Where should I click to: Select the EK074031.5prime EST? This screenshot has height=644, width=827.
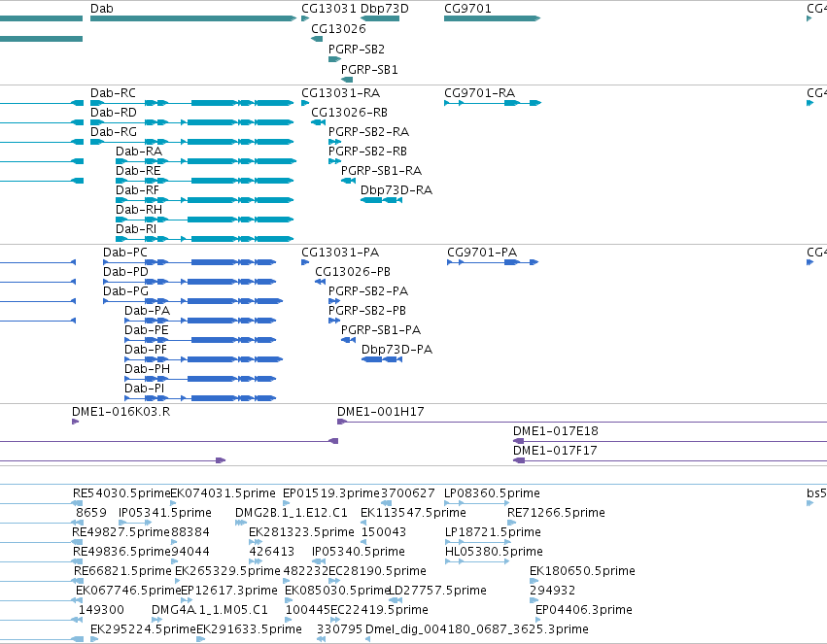(x=174, y=503)
